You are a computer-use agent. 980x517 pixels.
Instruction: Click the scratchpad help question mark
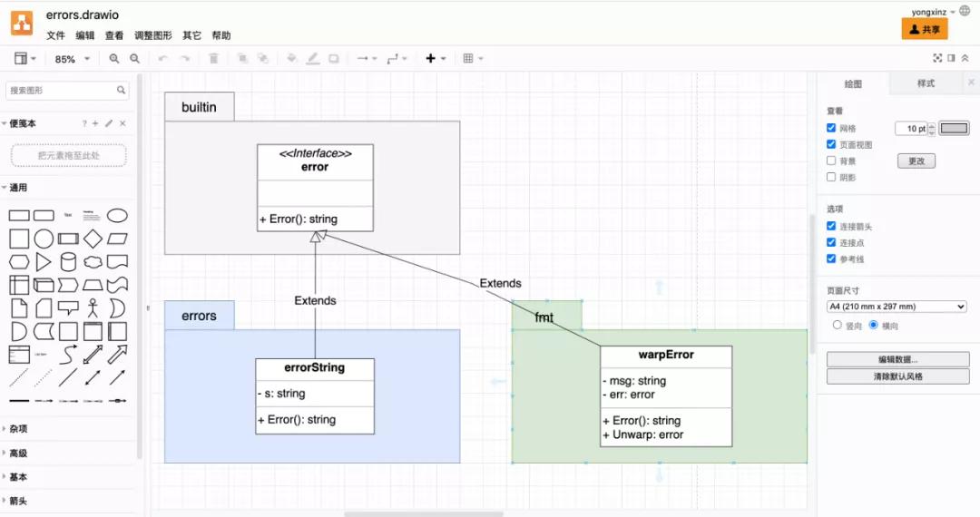pyautogui.click(x=84, y=123)
